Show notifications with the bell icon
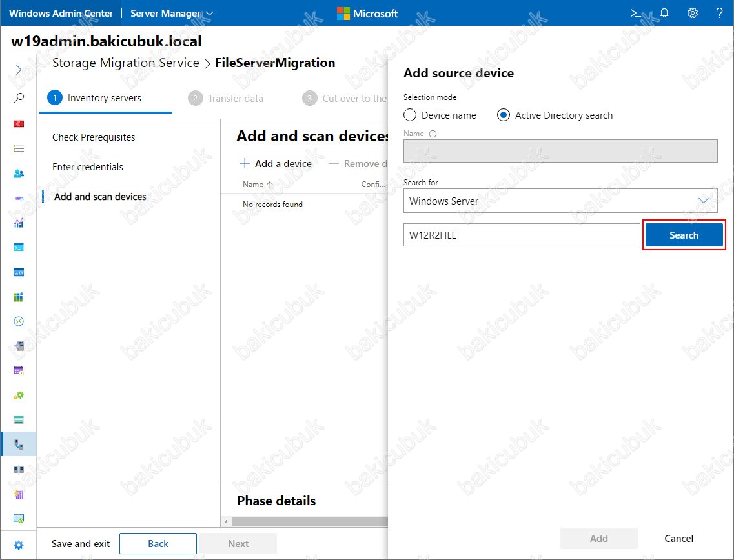The width and height of the screenshot is (734, 560). coord(664,13)
